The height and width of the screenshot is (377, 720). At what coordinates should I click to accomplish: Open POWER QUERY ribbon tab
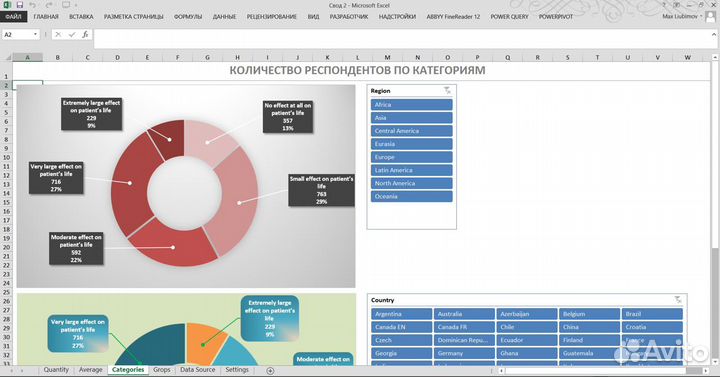[x=509, y=17]
